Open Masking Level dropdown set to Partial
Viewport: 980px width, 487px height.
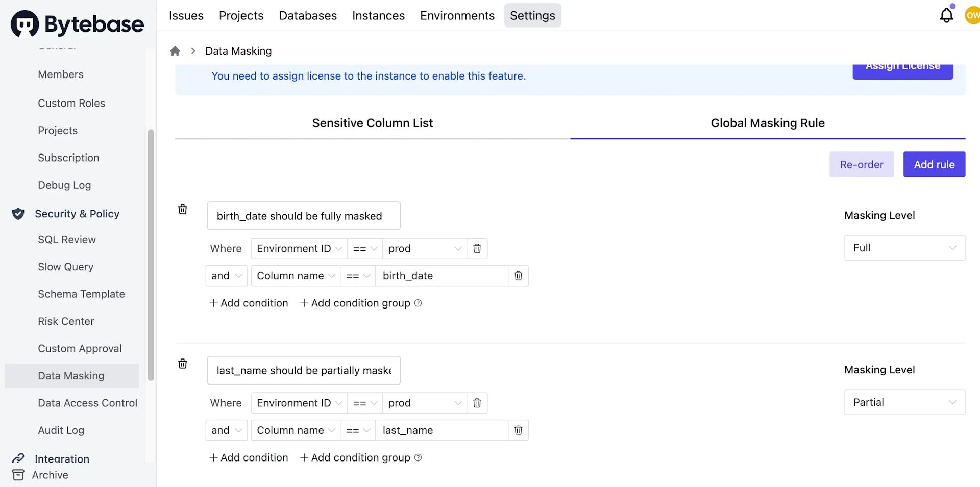coord(904,402)
